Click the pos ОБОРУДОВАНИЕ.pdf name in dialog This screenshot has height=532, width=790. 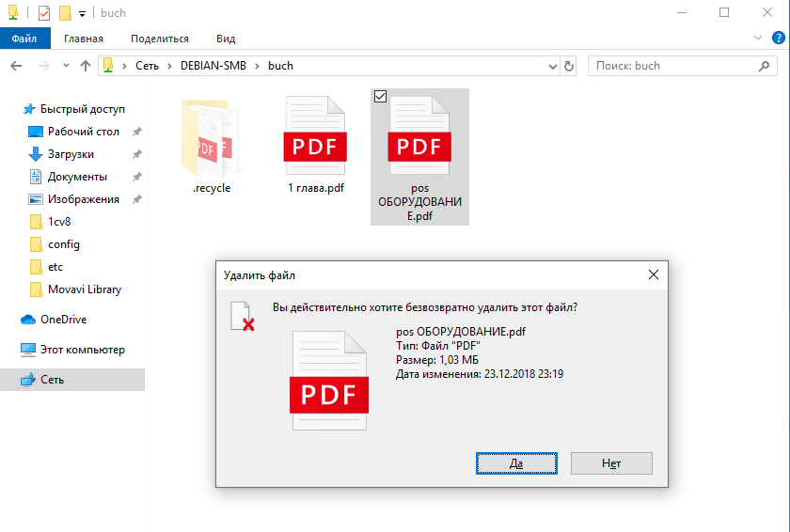click(x=461, y=332)
